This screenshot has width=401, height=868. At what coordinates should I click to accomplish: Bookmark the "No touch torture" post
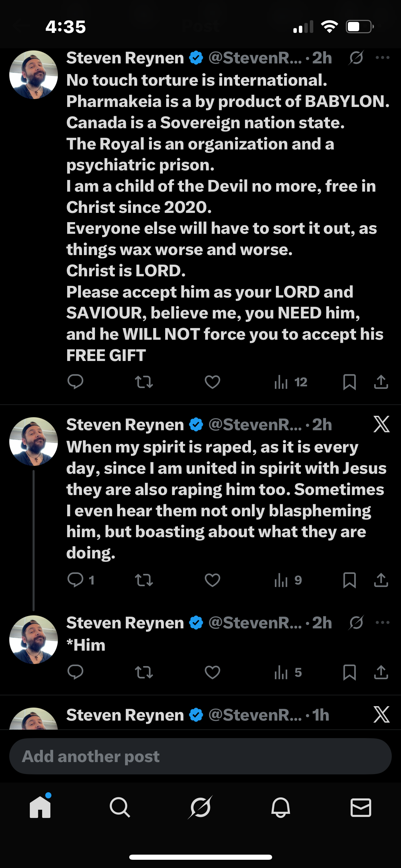point(349,382)
